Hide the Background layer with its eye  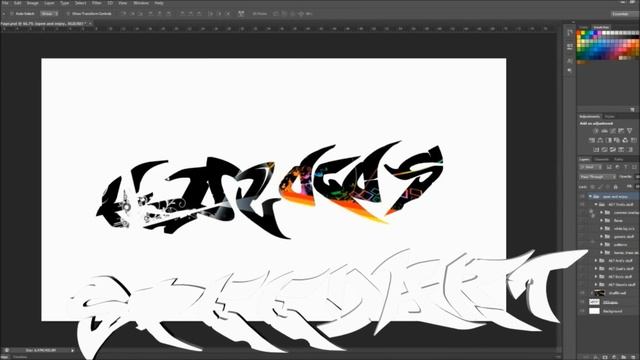[582, 311]
